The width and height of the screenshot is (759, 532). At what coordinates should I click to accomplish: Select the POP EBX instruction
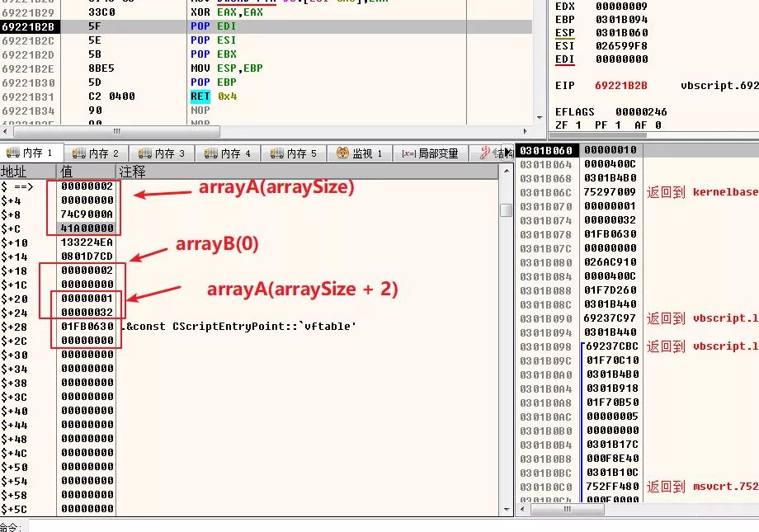(x=213, y=54)
